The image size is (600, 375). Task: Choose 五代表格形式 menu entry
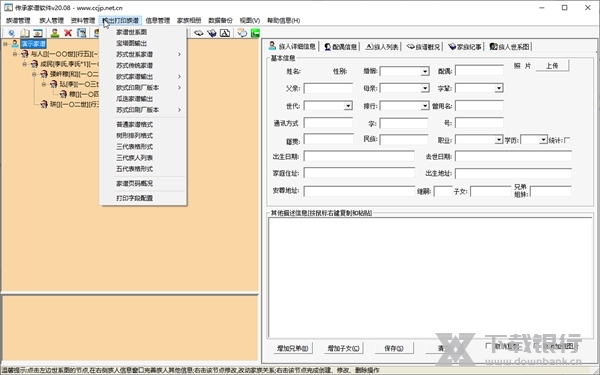(x=143, y=169)
